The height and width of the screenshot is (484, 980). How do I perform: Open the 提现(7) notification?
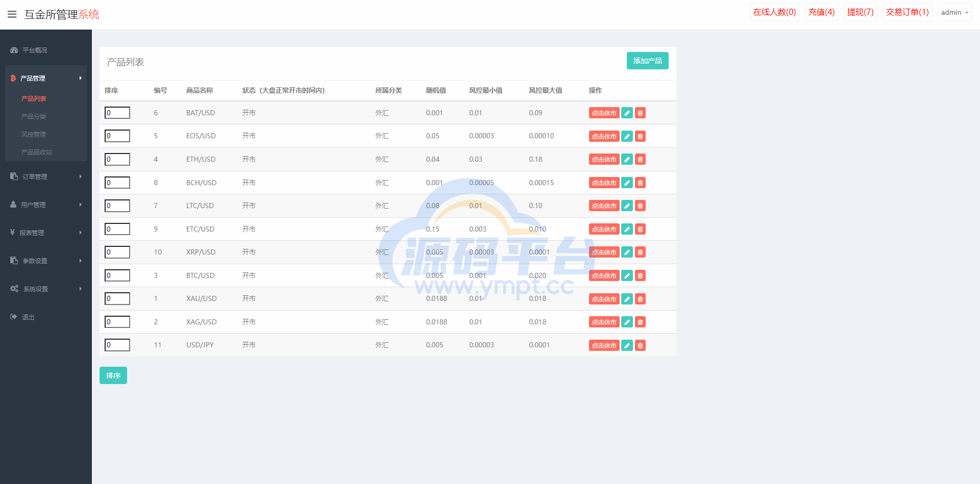(x=860, y=12)
